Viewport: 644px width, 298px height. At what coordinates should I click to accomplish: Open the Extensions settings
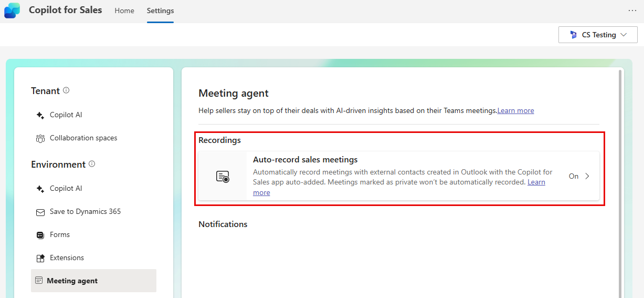[x=67, y=258]
